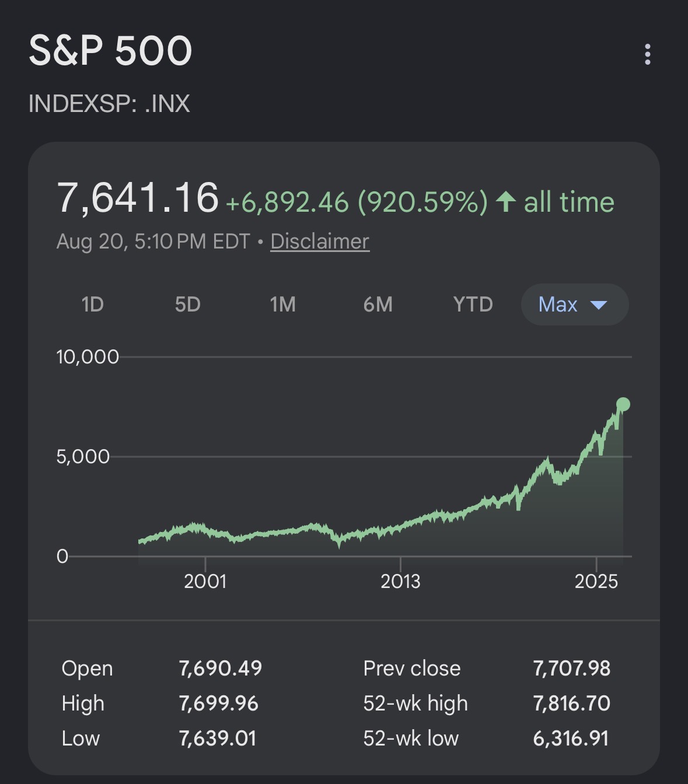Viewport: 688px width, 784px height.
Task: Show the YTD chart range
Action: 473,304
